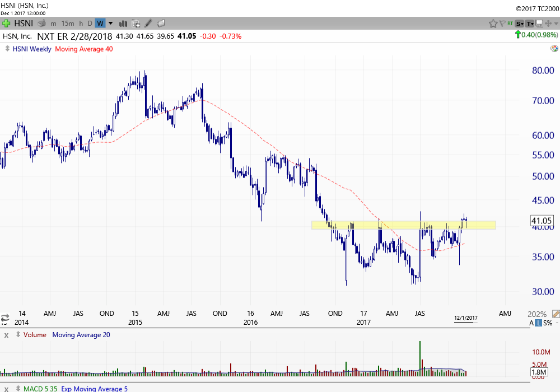Click the news/notes icon beside HSNI ticker

point(41,23)
